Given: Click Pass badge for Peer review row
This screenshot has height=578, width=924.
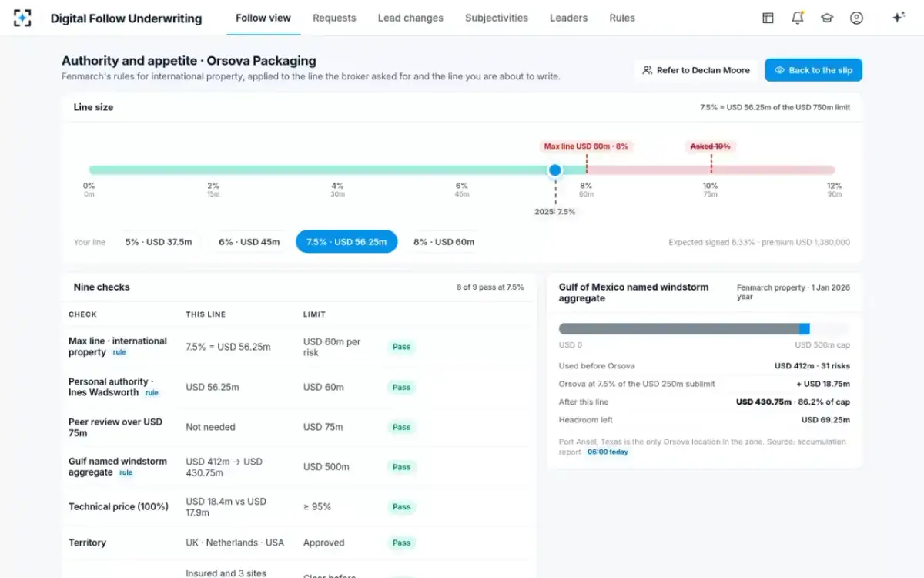Looking at the screenshot, I should 401,427.
